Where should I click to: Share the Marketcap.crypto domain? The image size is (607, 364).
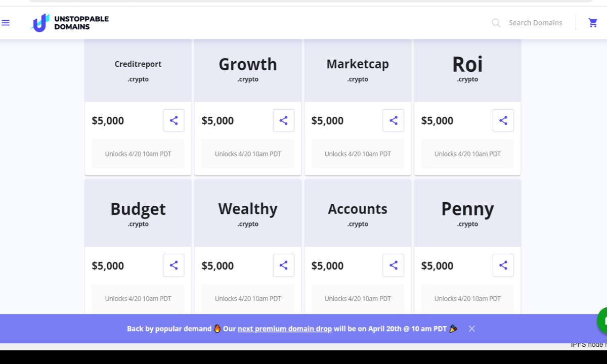pyautogui.click(x=393, y=120)
